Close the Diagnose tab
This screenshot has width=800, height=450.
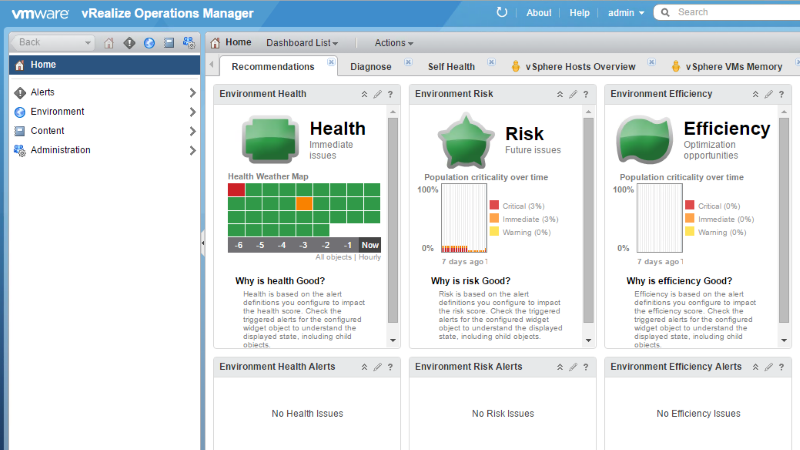pos(408,62)
